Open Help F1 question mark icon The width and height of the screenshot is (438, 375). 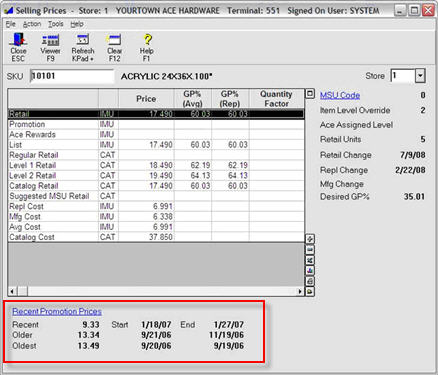[147, 47]
